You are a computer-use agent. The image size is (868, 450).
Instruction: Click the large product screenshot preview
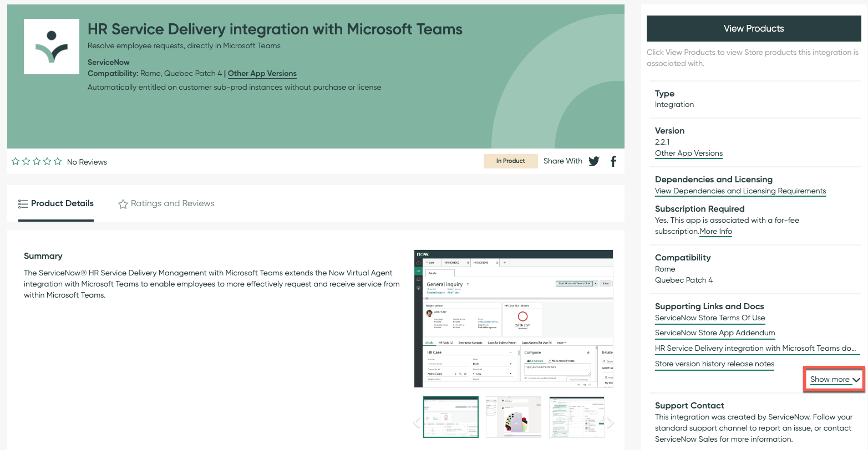pos(514,319)
